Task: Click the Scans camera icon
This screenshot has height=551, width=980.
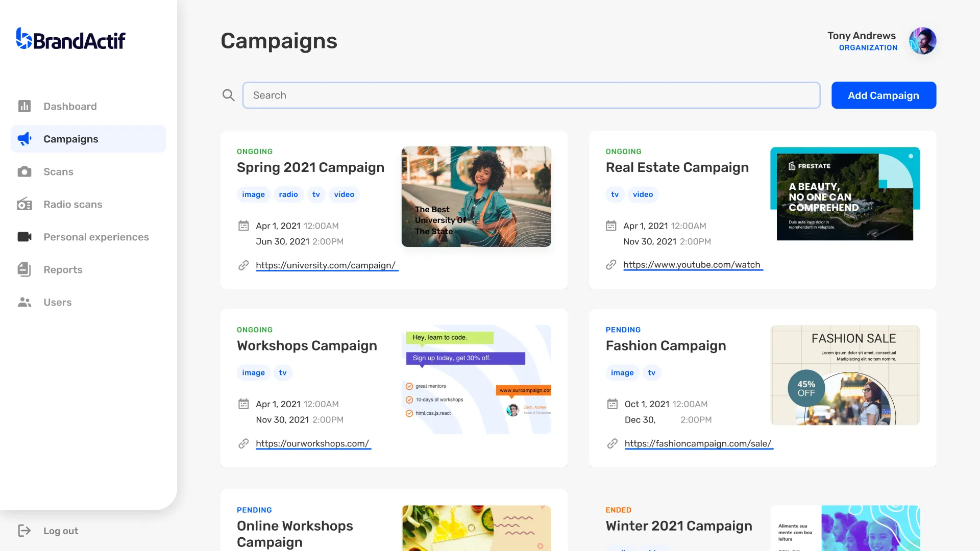Action: click(x=24, y=171)
